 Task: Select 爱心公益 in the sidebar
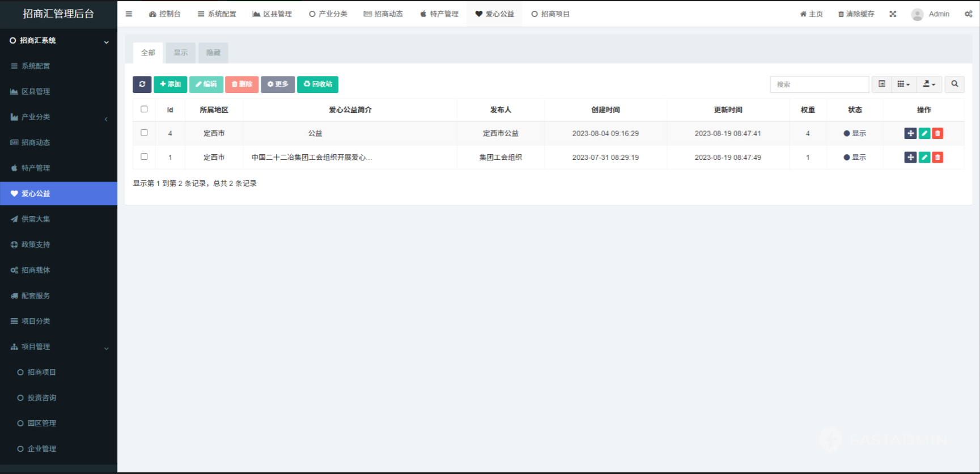(x=58, y=193)
